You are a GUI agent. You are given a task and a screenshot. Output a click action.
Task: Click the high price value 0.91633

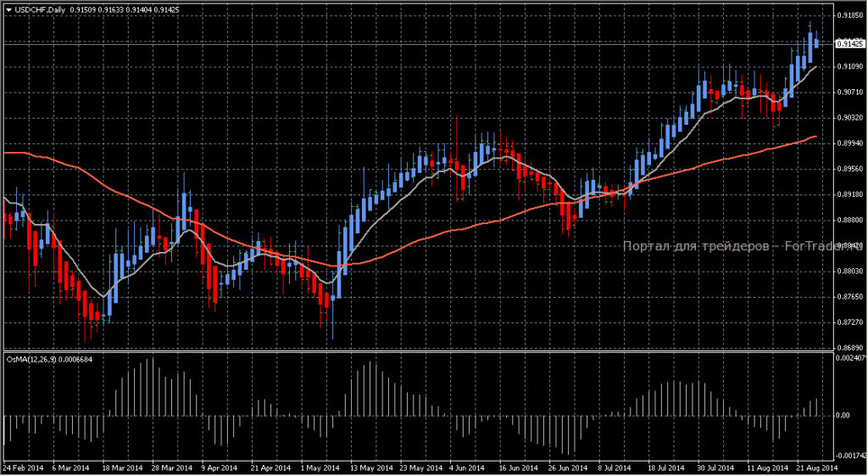[112, 10]
